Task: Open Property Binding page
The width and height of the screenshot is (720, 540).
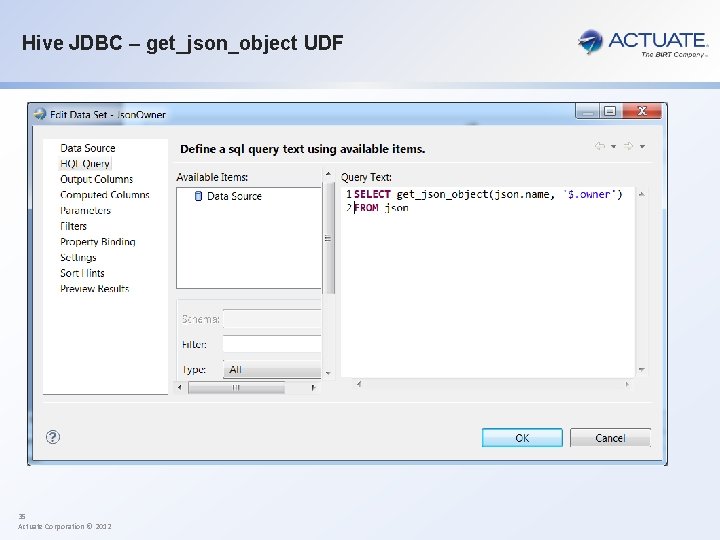Action: pos(98,242)
